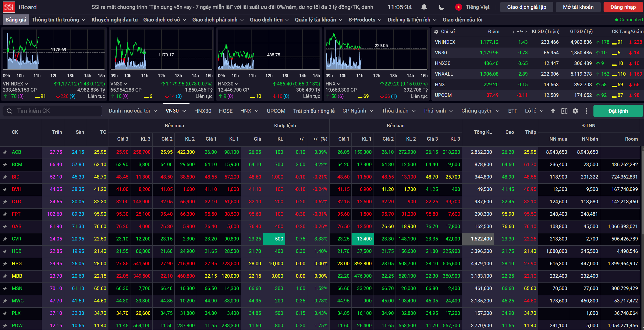The image size is (644, 330).
Task: Click the Excel export icon
Action: click(564, 111)
